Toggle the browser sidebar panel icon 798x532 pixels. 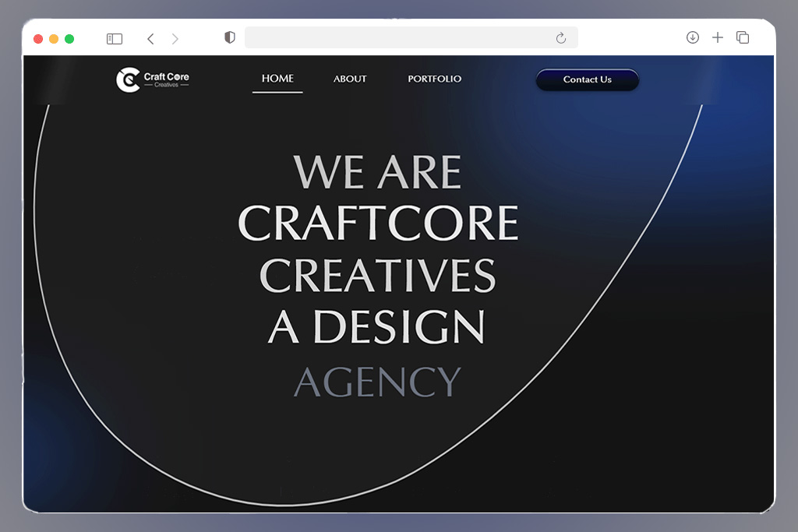115,39
